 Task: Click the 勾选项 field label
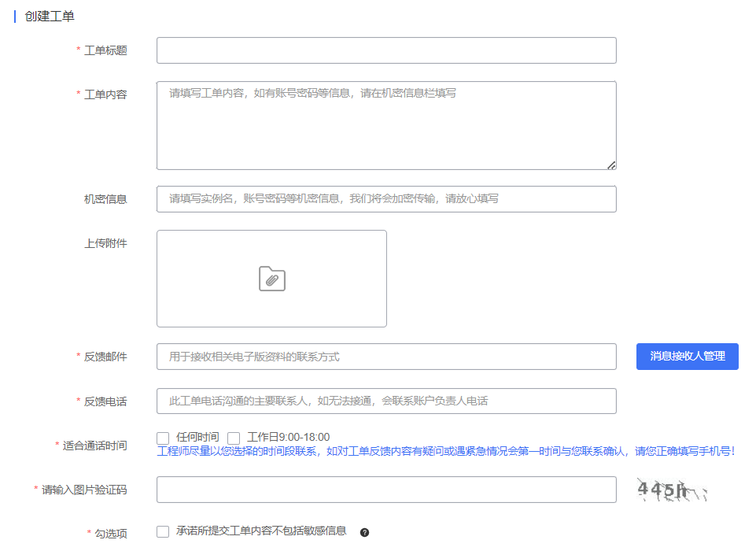pos(111,534)
